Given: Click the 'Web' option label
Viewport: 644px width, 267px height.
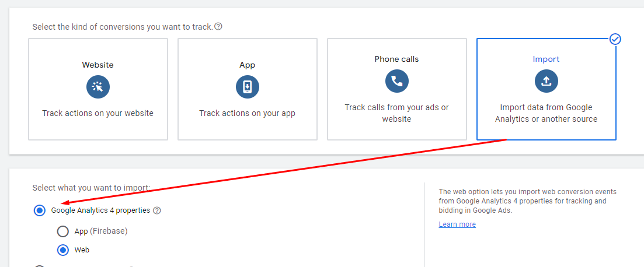Looking at the screenshot, I should (82, 250).
